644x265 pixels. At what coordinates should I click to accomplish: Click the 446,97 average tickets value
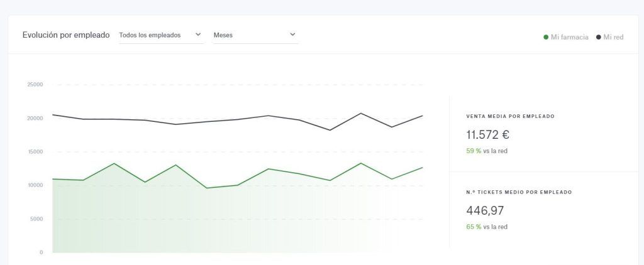(x=485, y=210)
